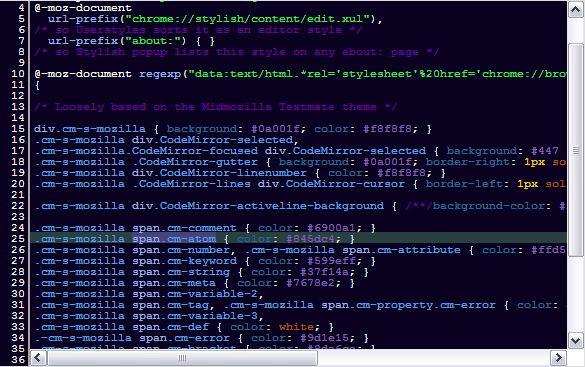
Task: Click 'span.cm-def' selector text
Action: pos(171,327)
